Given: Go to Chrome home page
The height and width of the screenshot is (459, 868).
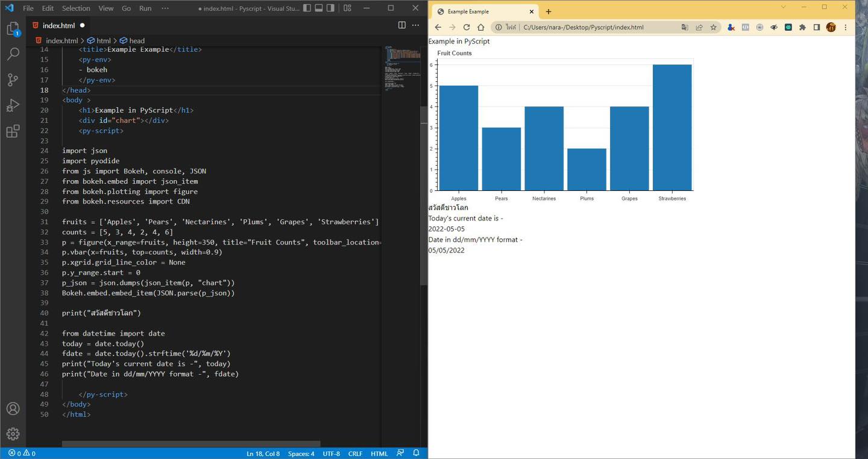Looking at the screenshot, I should click(480, 27).
